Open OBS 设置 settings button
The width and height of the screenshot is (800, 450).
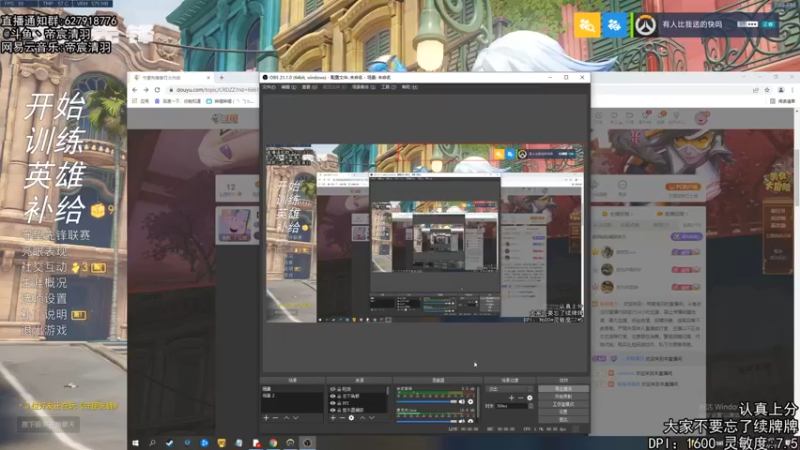pos(564,412)
